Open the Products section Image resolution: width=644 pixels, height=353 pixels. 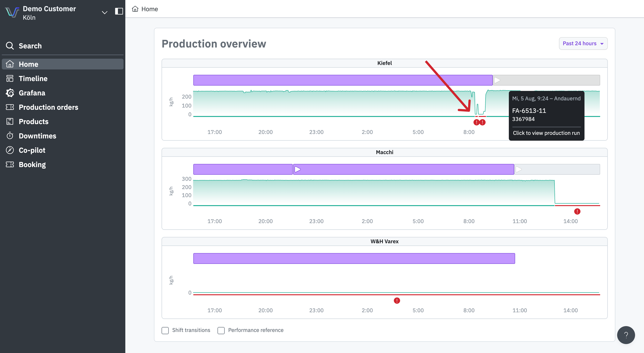pyautogui.click(x=63, y=122)
